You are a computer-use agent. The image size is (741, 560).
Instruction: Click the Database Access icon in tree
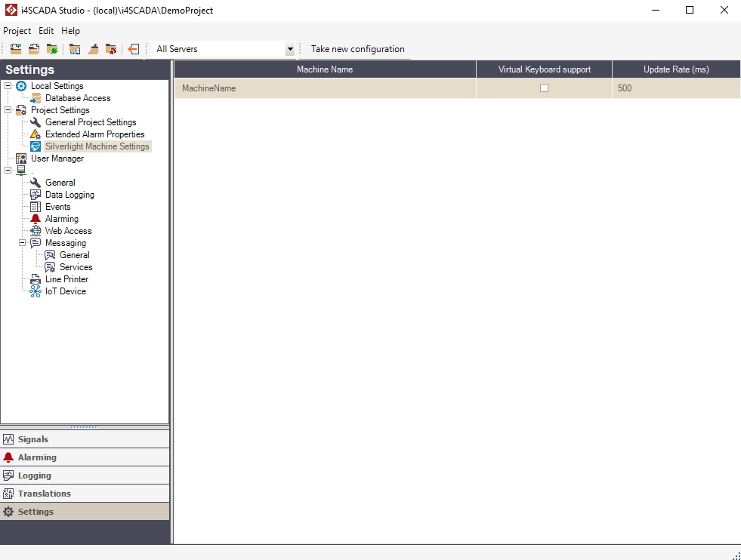(36, 98)
